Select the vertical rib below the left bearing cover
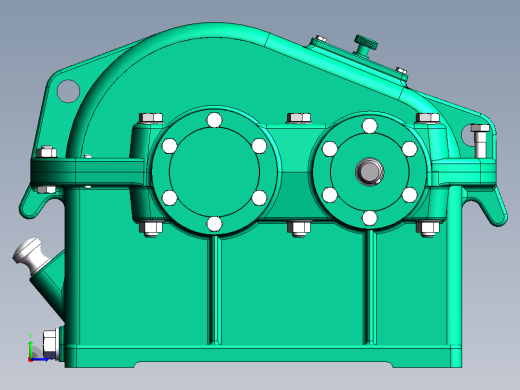The image size is (520, 390). coord(215,290)
